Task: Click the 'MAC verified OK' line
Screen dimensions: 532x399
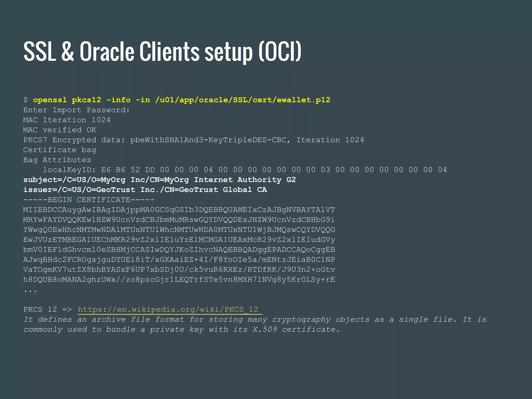Action: pyautogui.click(x=60, y=130)
